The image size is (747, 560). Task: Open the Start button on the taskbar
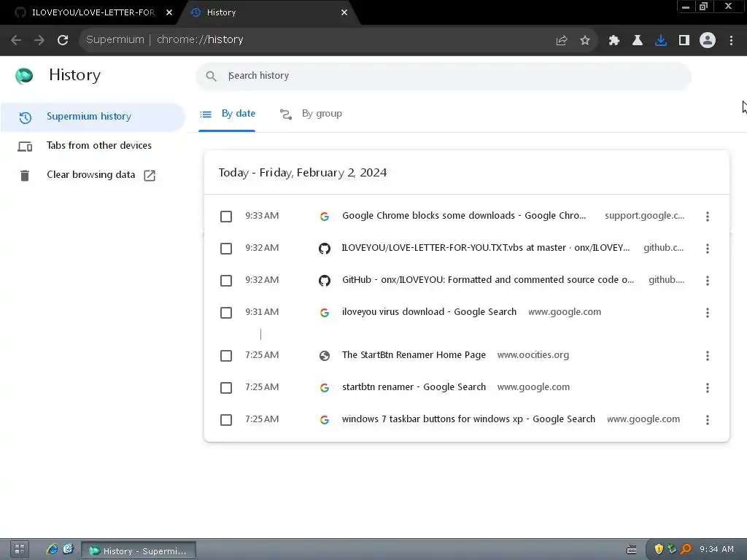19,549
